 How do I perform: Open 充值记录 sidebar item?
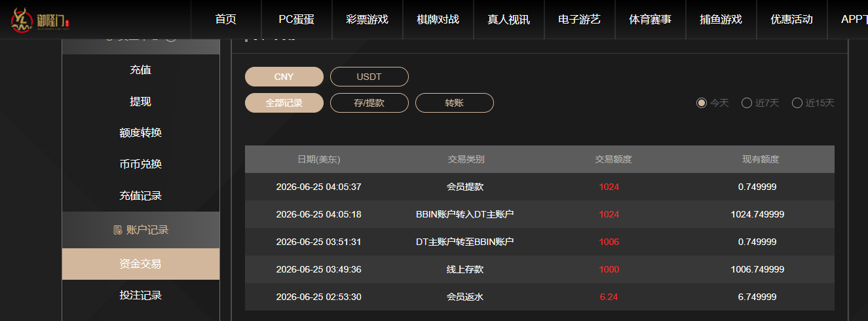coord(141,196)
